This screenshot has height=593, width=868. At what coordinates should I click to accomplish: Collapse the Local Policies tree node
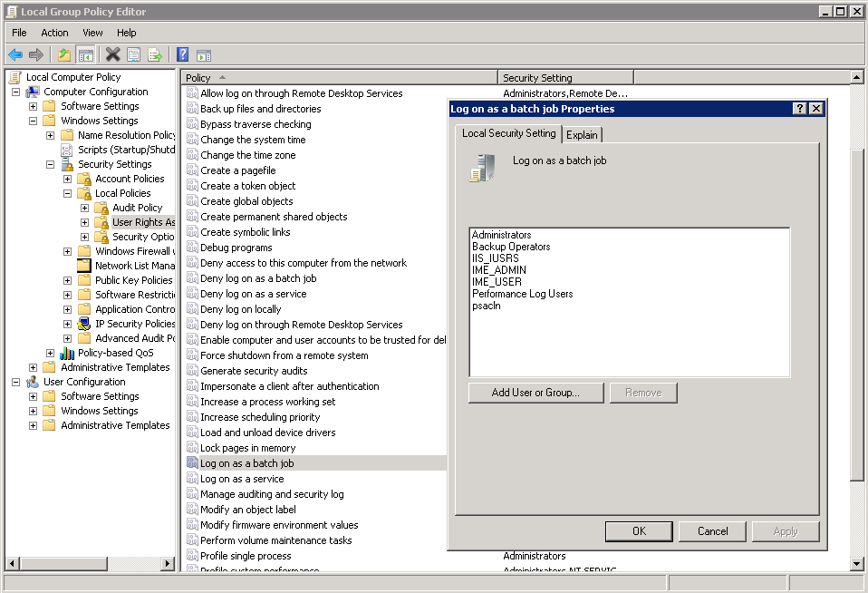[x=67, y=193]
